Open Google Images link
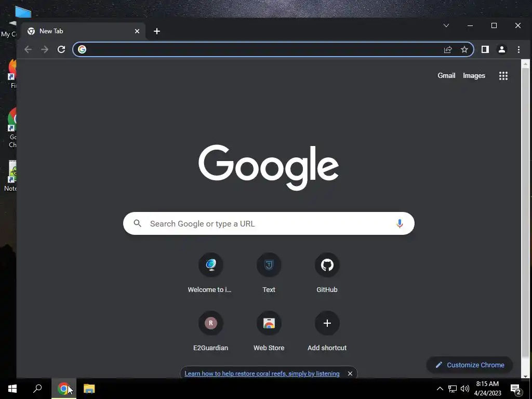Viewport: 532px width, 399px height. click(x=474, y=76)
